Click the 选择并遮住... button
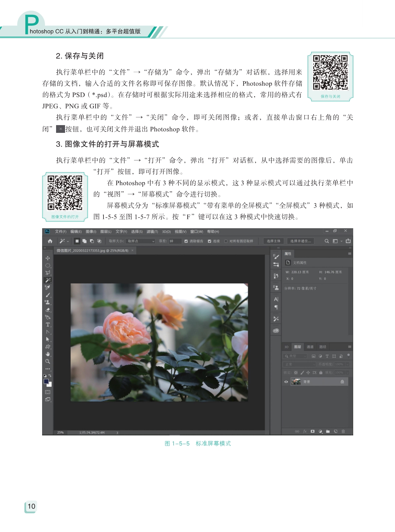 [301, 241]
